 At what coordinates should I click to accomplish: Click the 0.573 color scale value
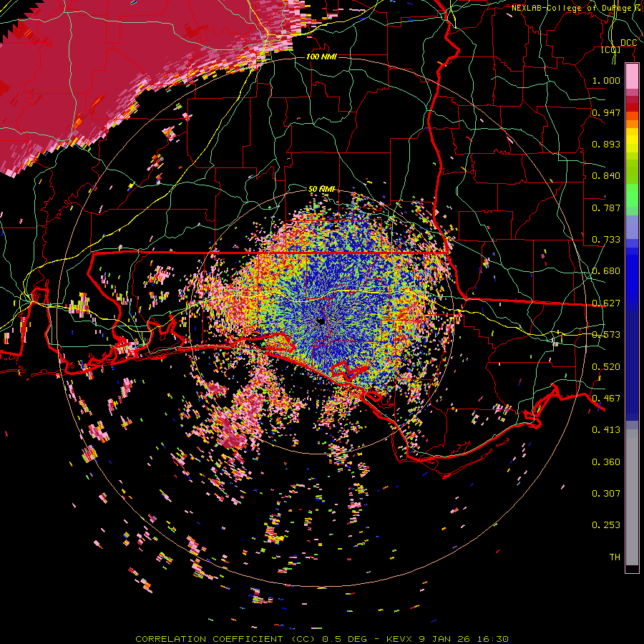click(606, 335)
